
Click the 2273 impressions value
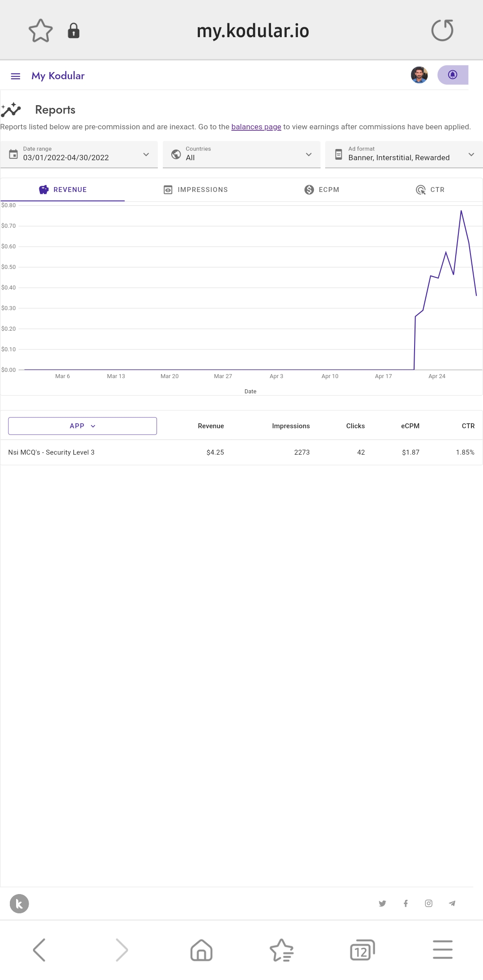click(302, 452)
